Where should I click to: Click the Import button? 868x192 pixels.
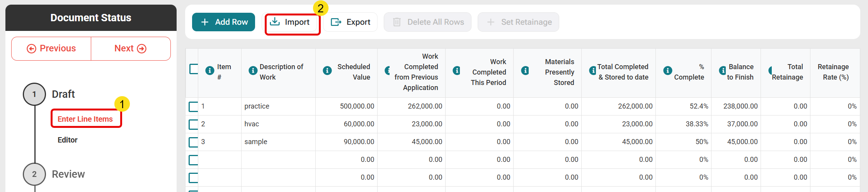click(x=292, y=22)
